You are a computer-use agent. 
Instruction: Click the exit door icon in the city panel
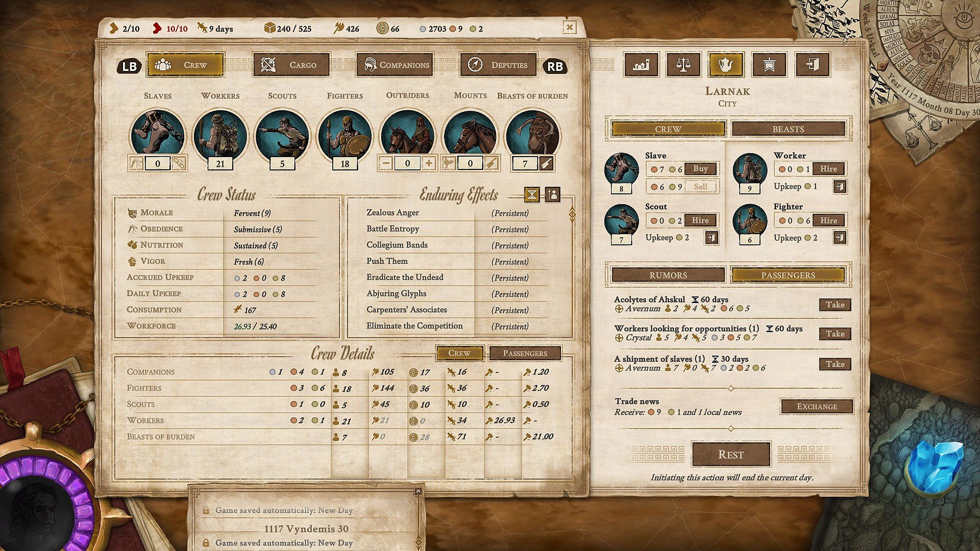coord(812,65)
